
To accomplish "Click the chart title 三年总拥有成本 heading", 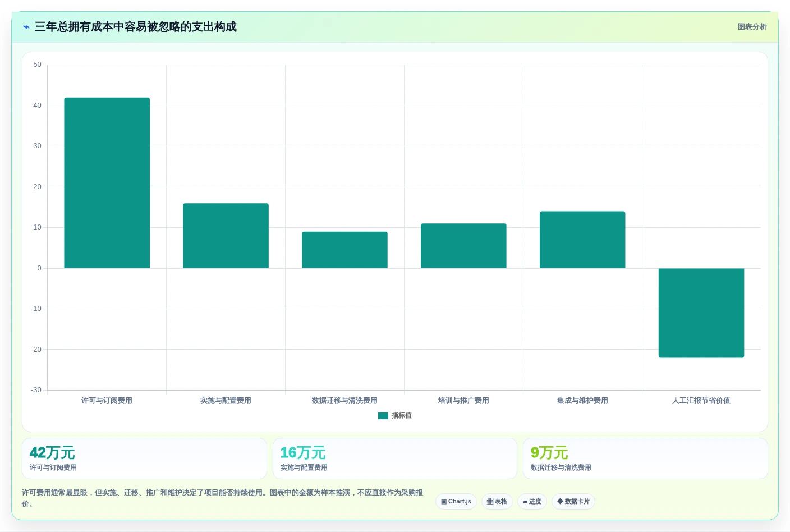I will tap(136, 27).
